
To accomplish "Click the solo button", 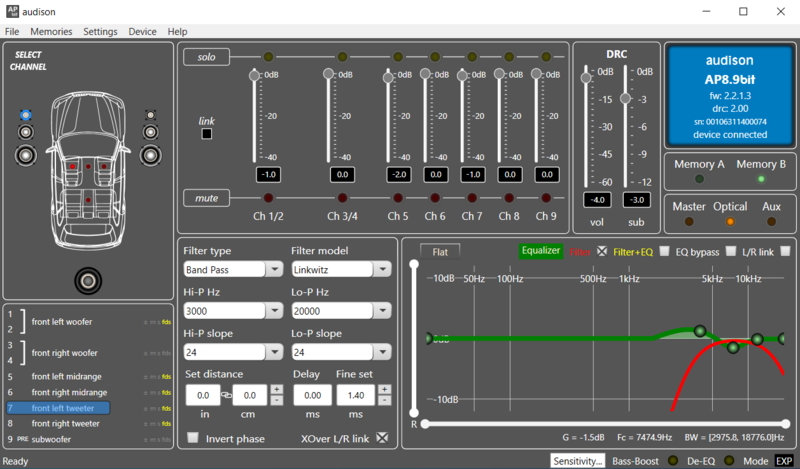I will 207,57.
